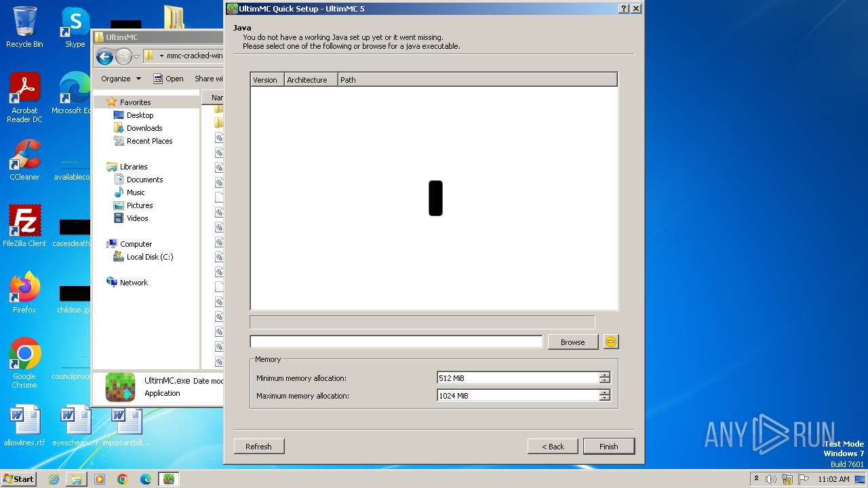Select Recent Places in navigation pane
Image resolution: width=868 pixels, height=488 pixels.
[x=149, y=141]
